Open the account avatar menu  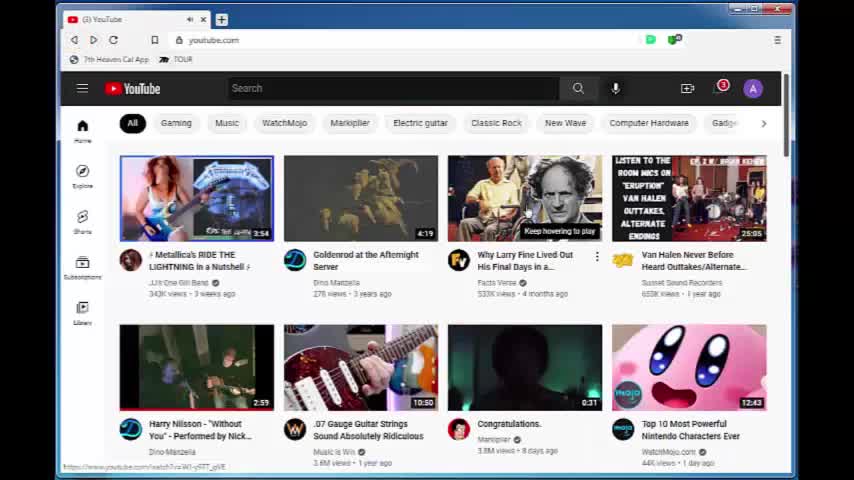click(753, 88)
